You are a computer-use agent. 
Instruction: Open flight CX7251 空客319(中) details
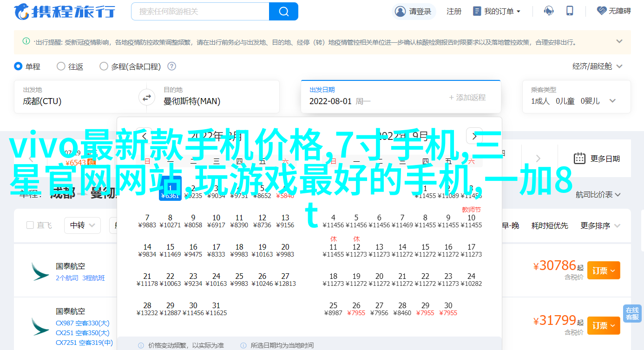(x=85, y=343)
